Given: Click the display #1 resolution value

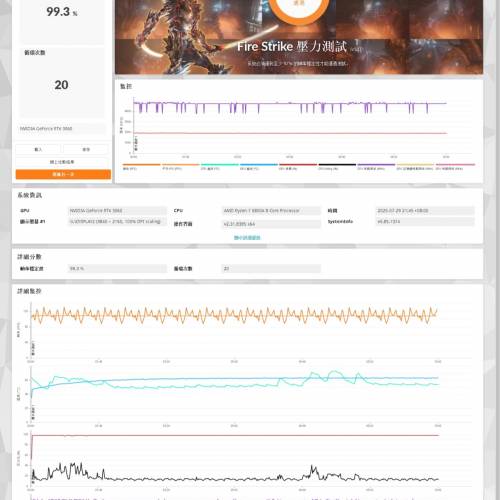Looking at the screenshot, I should (x=117, y=222).
